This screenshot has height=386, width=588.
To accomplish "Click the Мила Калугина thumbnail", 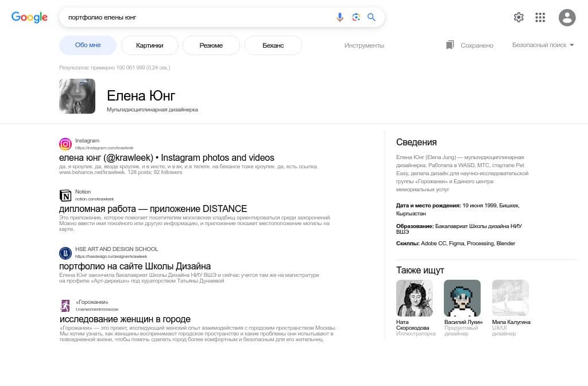I will [x=510, y=298].
